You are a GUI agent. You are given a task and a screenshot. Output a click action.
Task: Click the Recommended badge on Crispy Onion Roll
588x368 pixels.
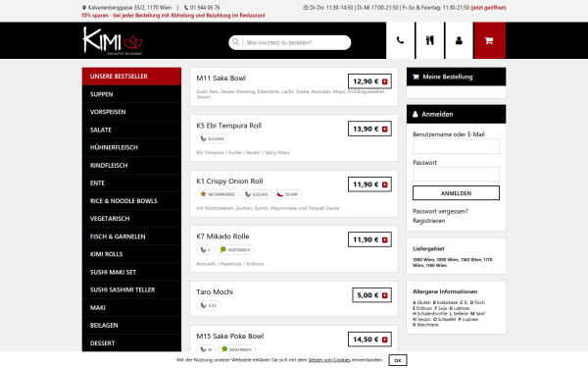pyautogui.click(x=218, y=194)
